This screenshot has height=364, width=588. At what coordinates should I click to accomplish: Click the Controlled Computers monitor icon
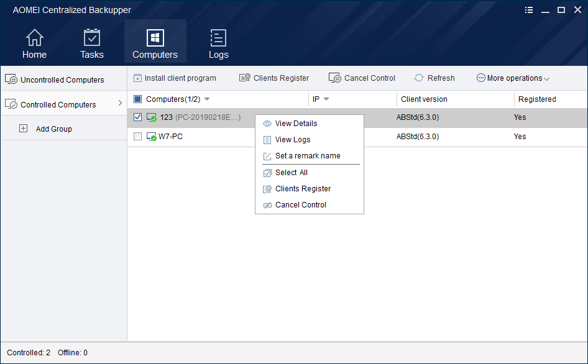pyautogui.click(x=11, y=104)
